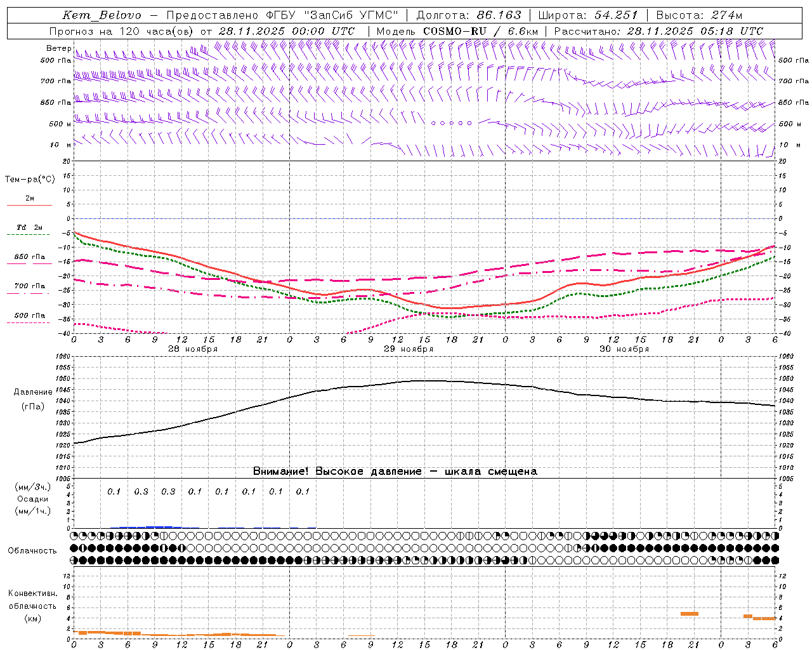The image size is (812, 650).
Task: Click computed time Рассчитано: 28.11.2025 05:18 UTC
Action: [658, 31]
